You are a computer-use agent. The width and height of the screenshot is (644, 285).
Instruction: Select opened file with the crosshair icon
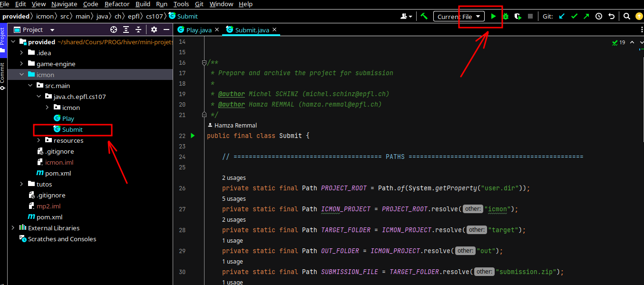[114, 29]
